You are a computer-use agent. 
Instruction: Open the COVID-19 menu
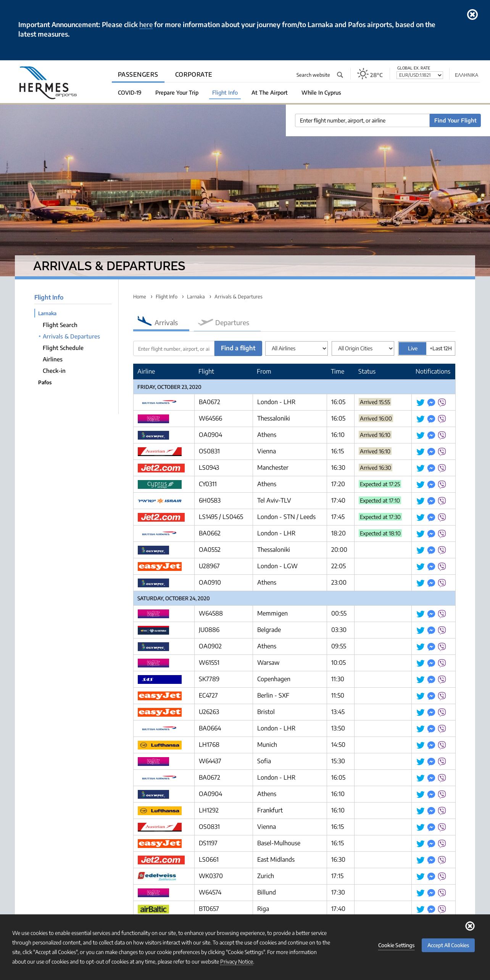pos(129,93)
